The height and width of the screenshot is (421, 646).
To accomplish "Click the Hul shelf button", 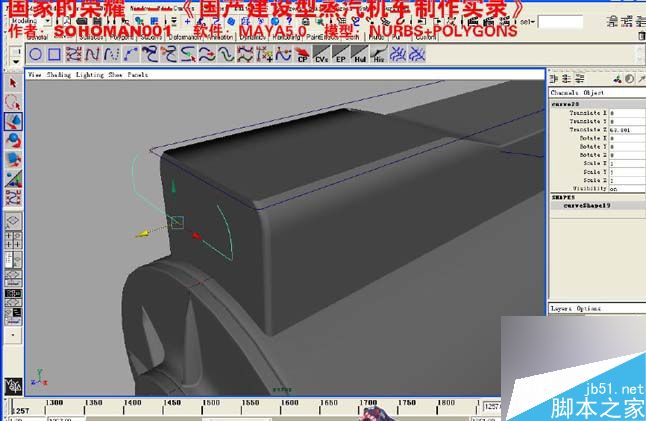I will tap(360, 54).
